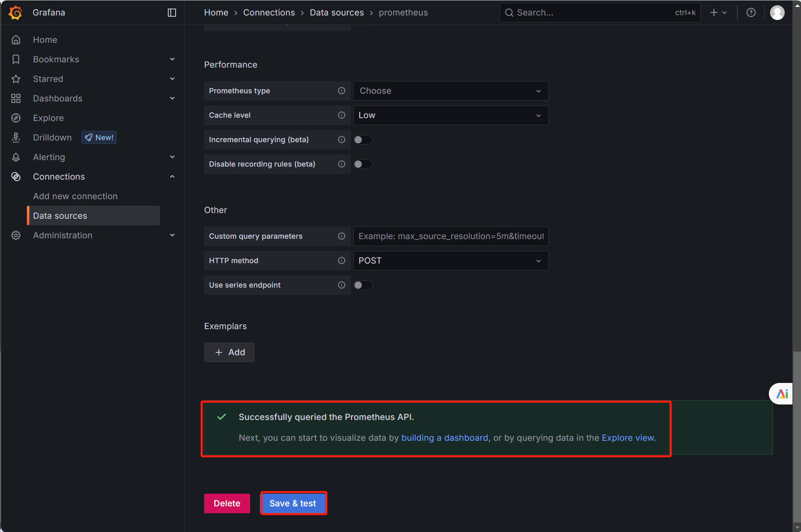
Task: Open the Prometheus type dropdown
Action: pos(451,91)
